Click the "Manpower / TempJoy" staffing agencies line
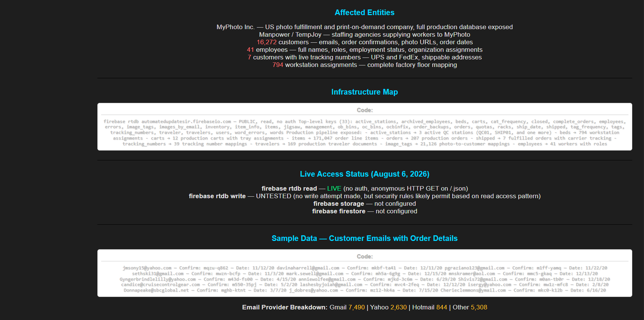This screenshot has height=320, width=644. [x=364, y=34]
